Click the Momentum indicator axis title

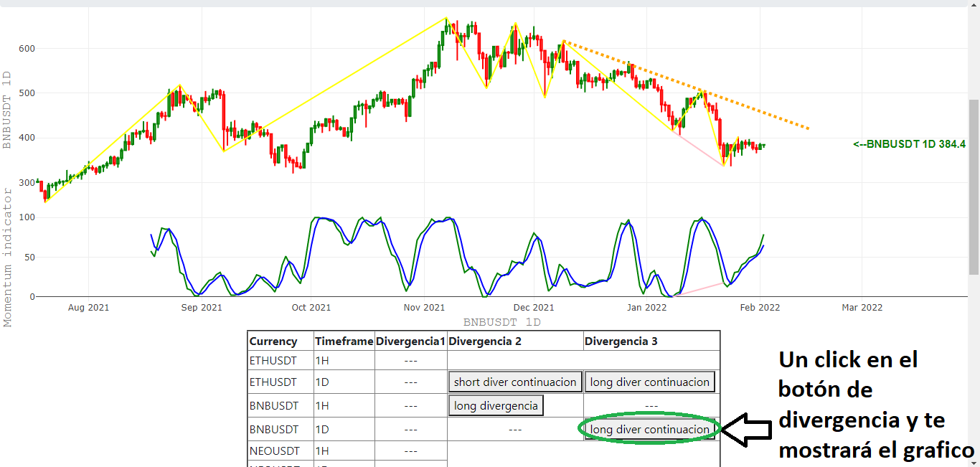(x=8, y=257)
